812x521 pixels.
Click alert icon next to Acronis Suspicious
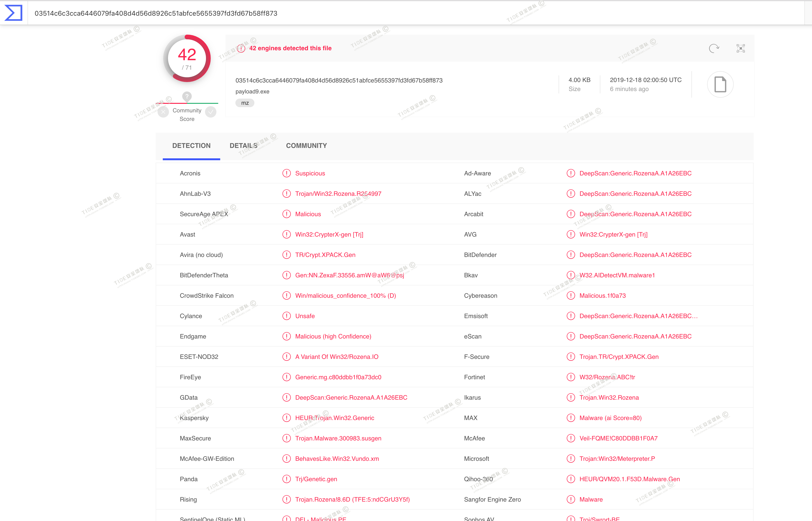286,173
